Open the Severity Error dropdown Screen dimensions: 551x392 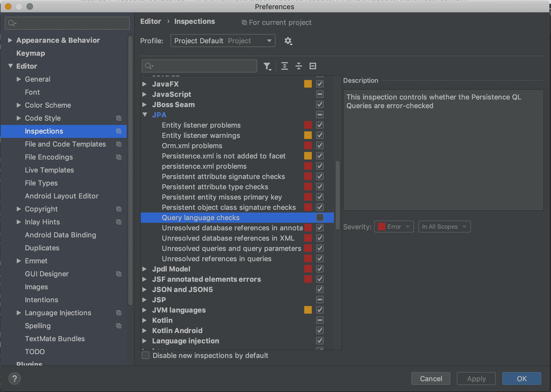point(394,227)
